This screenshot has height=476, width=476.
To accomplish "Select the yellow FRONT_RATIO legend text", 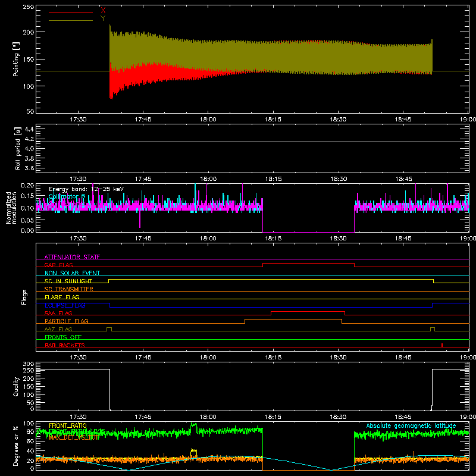I will click(68, 425).
